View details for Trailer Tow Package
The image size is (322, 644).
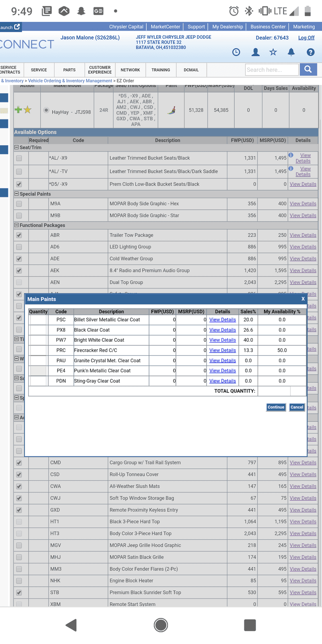tap(303, 235)
